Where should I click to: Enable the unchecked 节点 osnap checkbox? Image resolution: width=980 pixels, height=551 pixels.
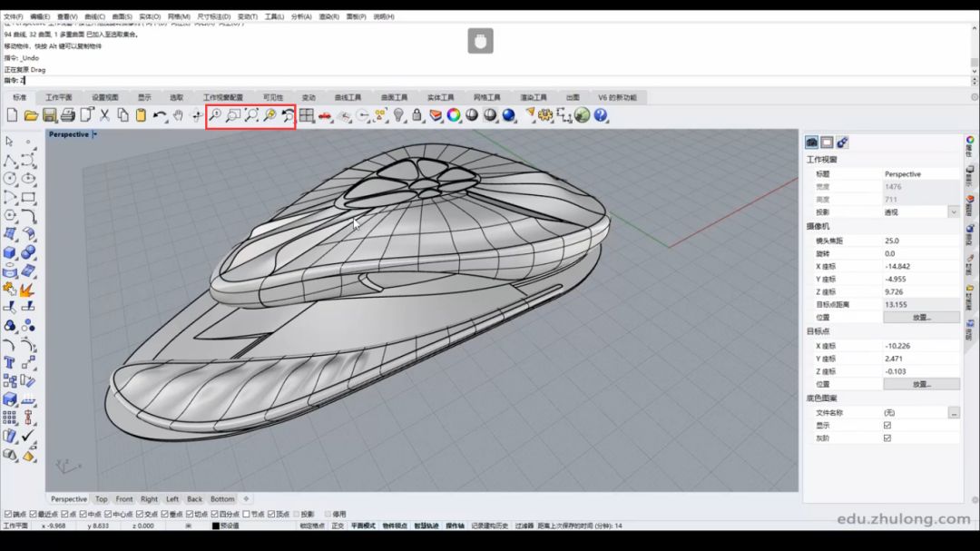coord(246,514)
